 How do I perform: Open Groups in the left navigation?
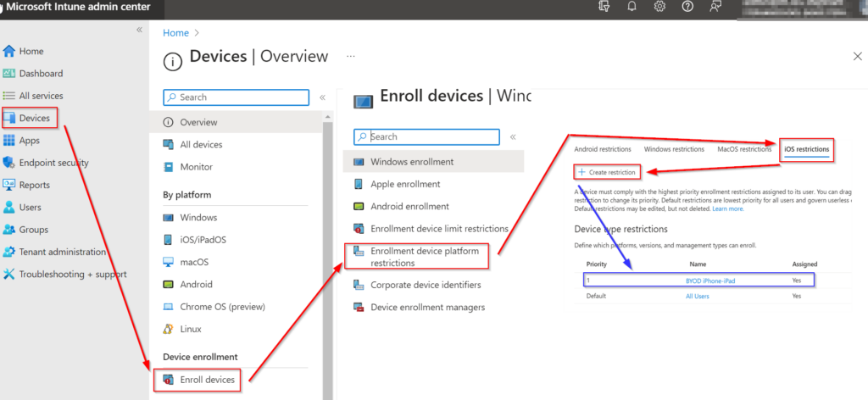(26, 229)
